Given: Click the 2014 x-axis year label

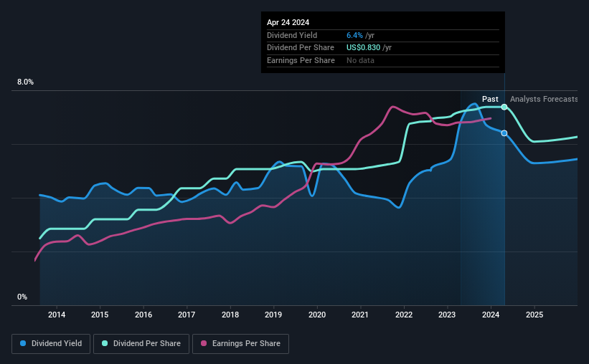Looking at the screenshot, I should pyautogui.click(x=57, y=315).
